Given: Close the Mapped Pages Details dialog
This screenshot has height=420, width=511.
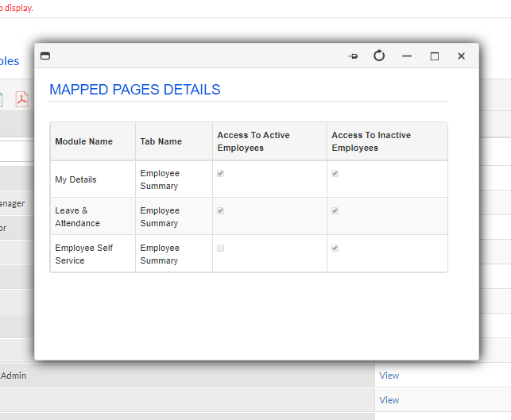Looking at the screenshot, I should [x=461, y=56].
